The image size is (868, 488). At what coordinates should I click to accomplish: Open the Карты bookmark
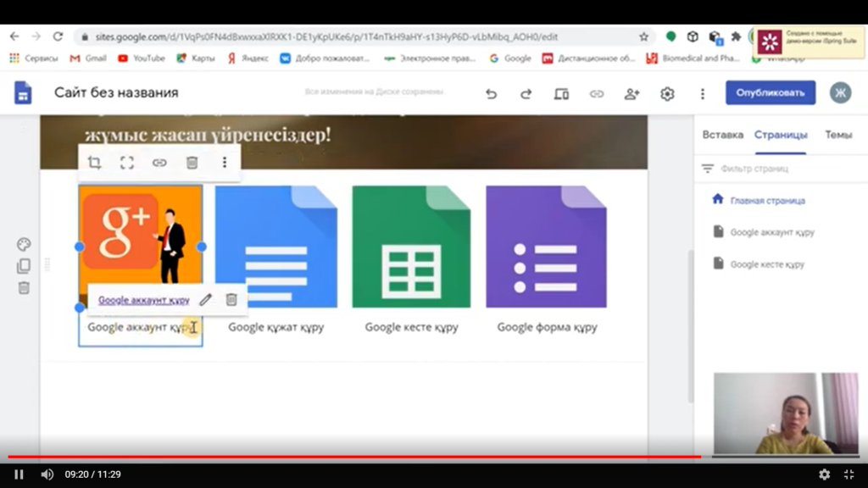click(x=196, y=58)
